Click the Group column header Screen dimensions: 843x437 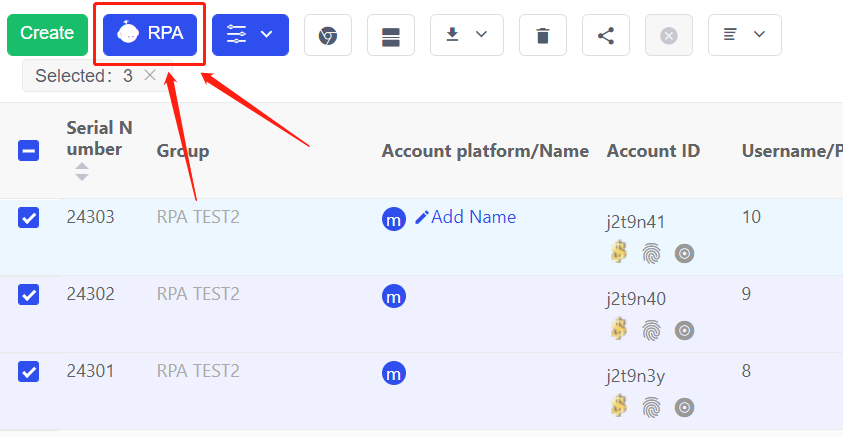[183, 152]
